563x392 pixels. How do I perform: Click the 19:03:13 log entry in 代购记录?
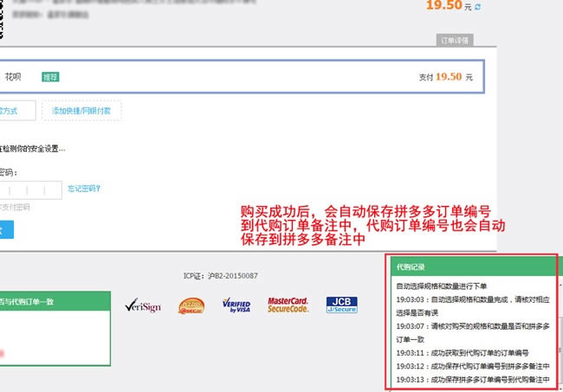pyautogui.click(x=472, y=379)
